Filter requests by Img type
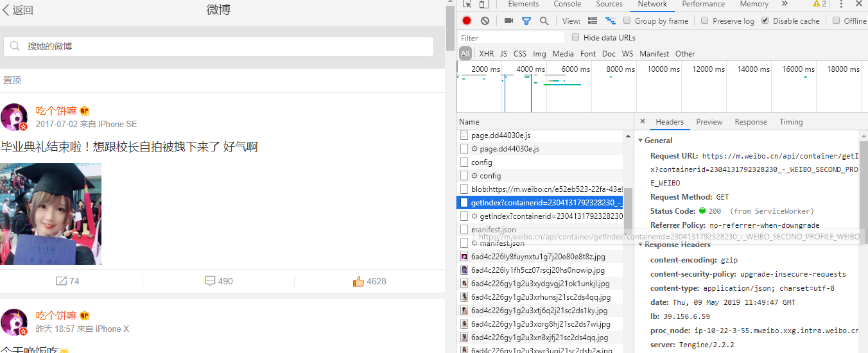868x353 pixels. coord(539,54)
